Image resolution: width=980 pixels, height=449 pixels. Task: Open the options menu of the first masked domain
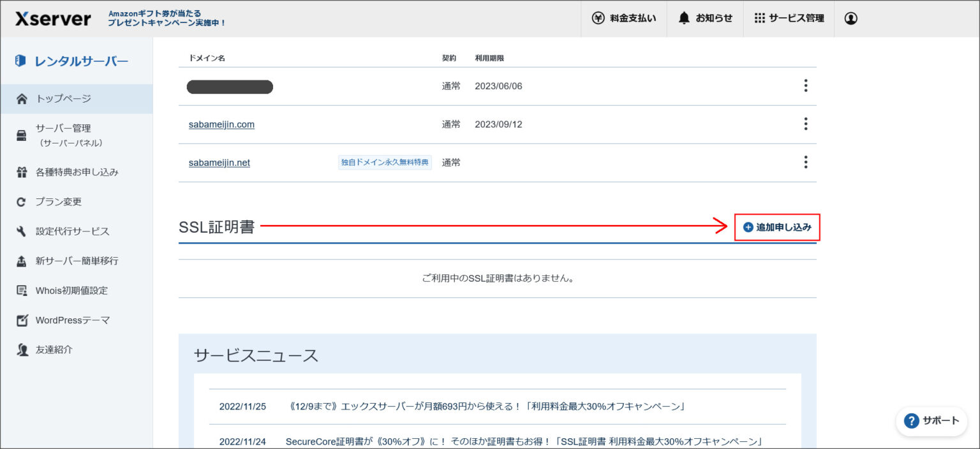(x=806, y=85)
